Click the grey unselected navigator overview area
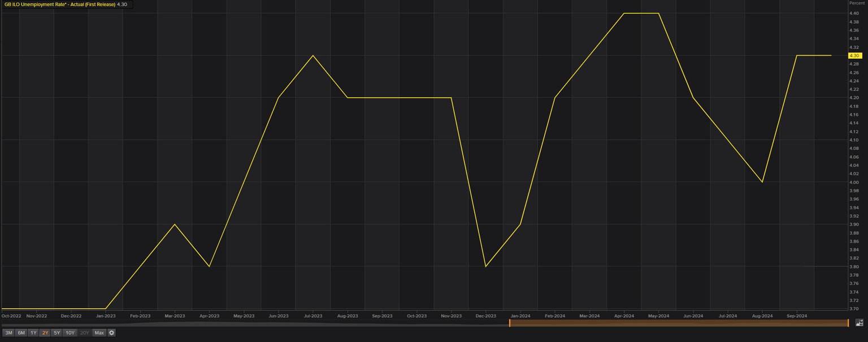The image size is (868, 342). click(x=254, y=323)
